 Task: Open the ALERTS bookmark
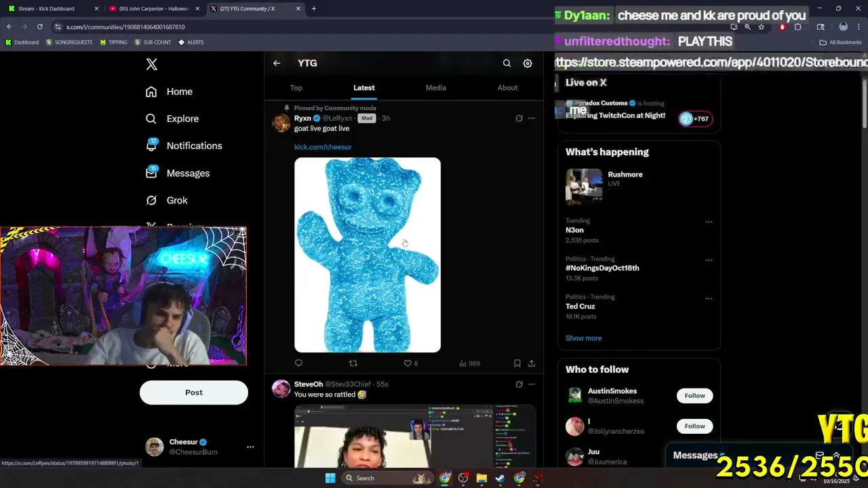pos(191,42)
